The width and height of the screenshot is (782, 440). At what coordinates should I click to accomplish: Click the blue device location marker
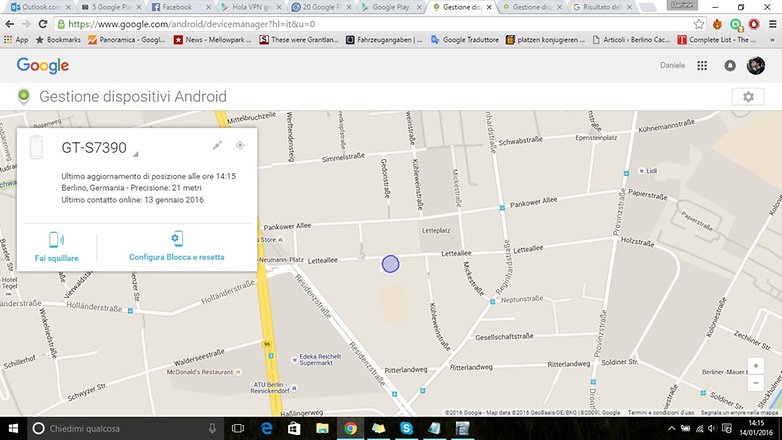391,264
